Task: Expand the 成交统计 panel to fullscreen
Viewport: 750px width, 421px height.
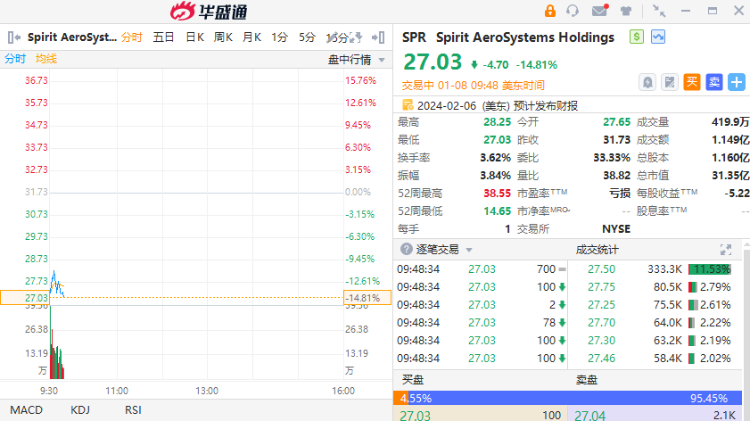Action: pyautogui.click(x=726, y=249)
